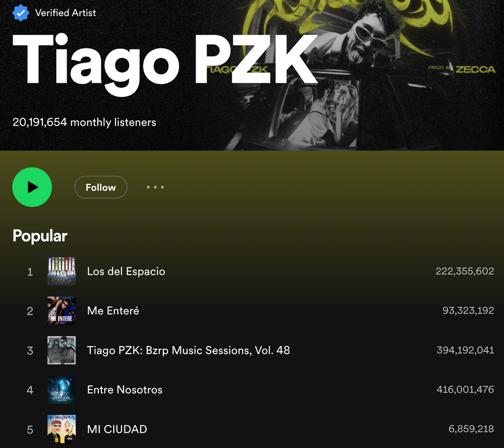
Task: Click the 416,001,476 play count
Action: point(465,389)
